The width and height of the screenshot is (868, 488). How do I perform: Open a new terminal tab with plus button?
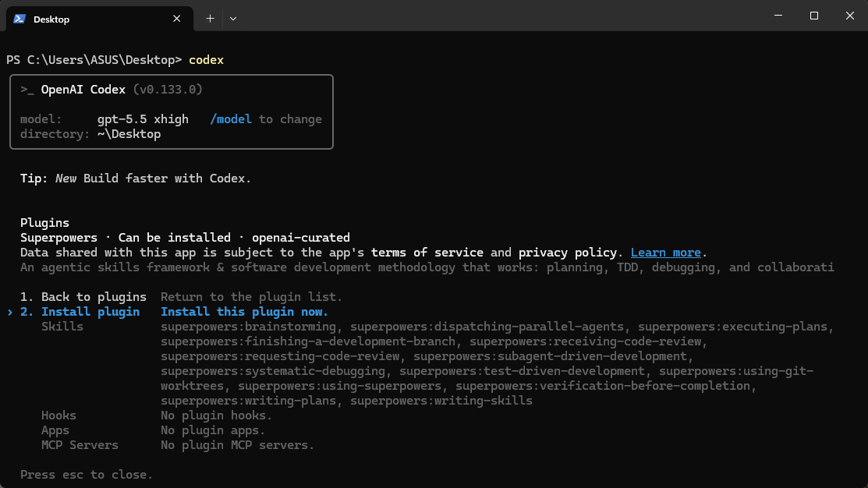tap(210, 19)
